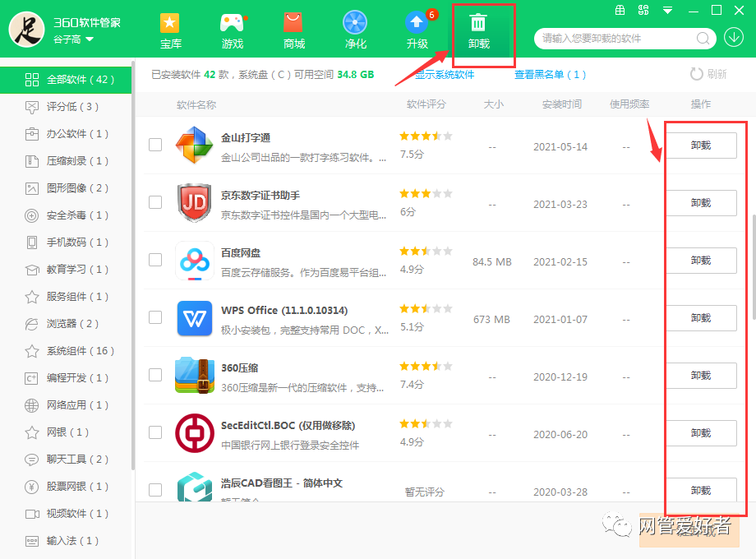The height and width of the screenshot is (559, 756).
Task: Open the 显示系统软件 link
Action: (x=445, y=75)
